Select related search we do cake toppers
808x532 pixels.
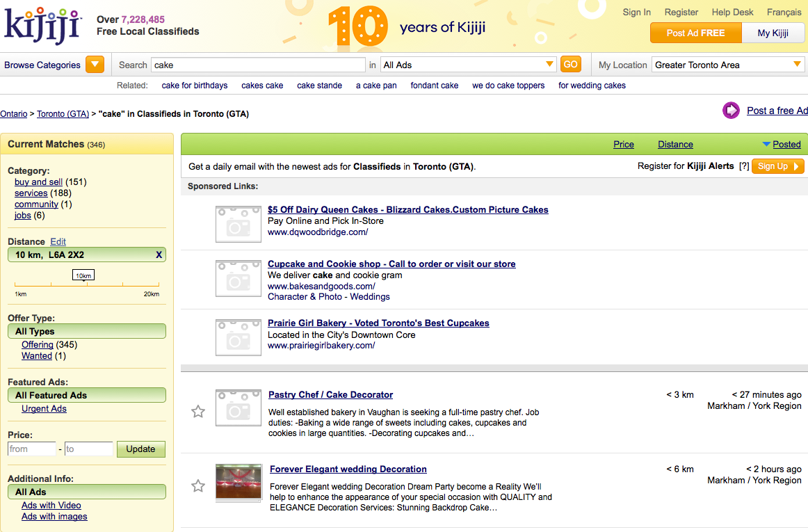(x=508, y=86)
